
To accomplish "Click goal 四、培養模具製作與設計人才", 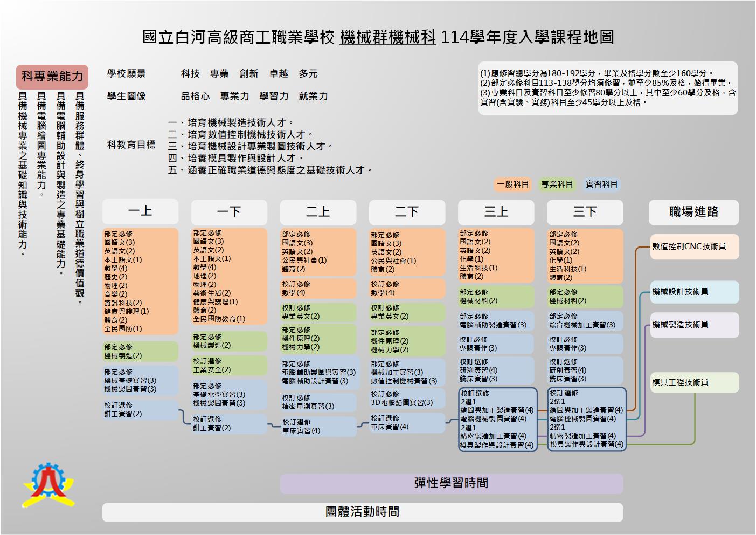I will [236, 159].
